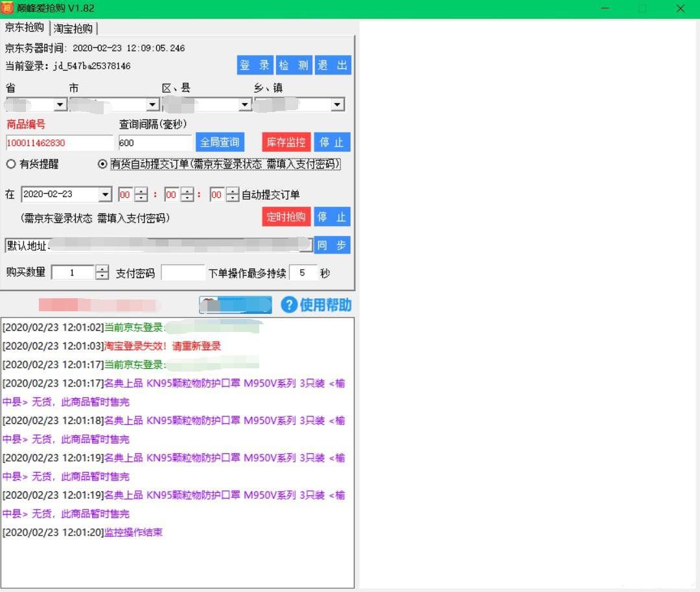The image size is (700, 592).
Task: Open the 2020-02-23 date dropdown
Action: 106,194
